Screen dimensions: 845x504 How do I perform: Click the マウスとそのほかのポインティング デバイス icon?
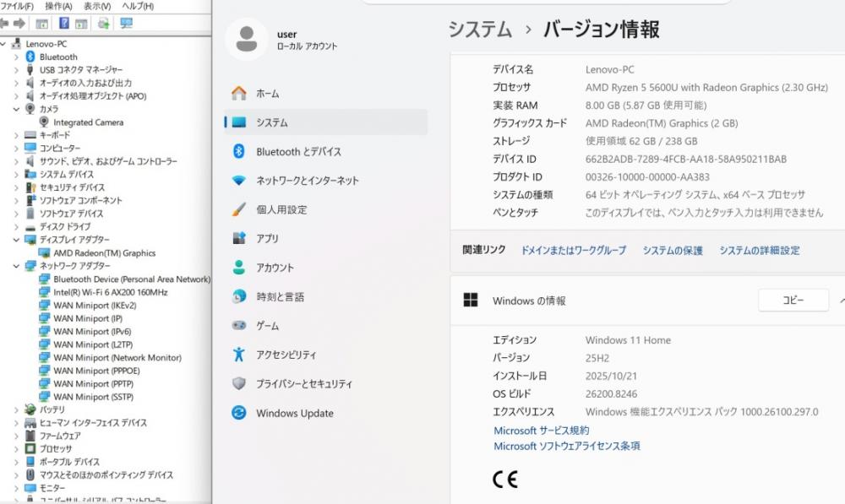tap(30, 475)
